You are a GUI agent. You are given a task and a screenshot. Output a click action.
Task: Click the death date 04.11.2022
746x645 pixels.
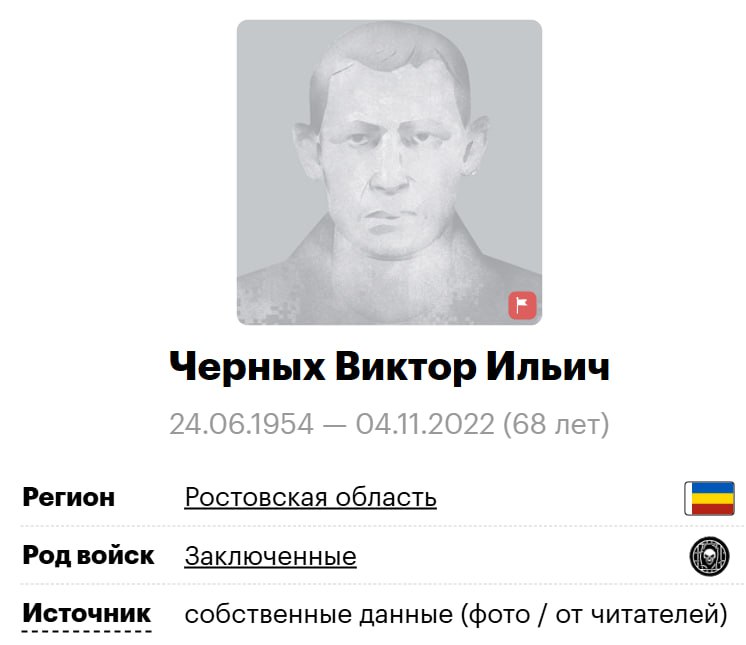pyautogui.click(x=425, y=424)
